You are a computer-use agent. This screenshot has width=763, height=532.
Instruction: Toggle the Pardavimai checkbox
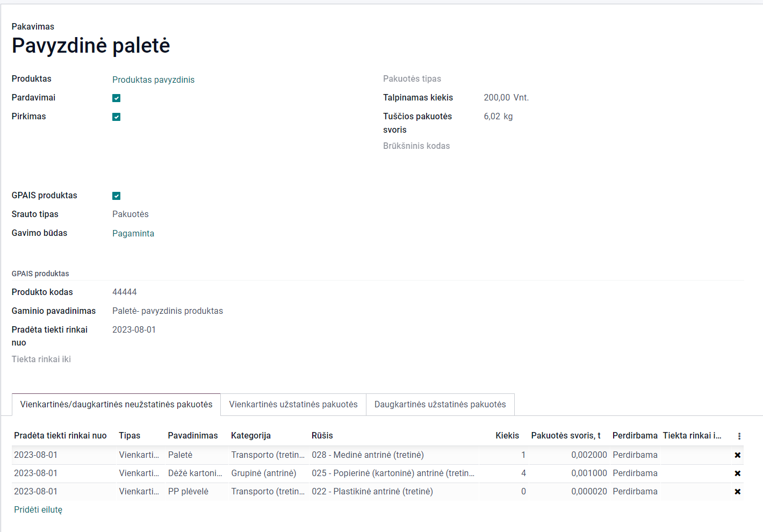point(116,98)
